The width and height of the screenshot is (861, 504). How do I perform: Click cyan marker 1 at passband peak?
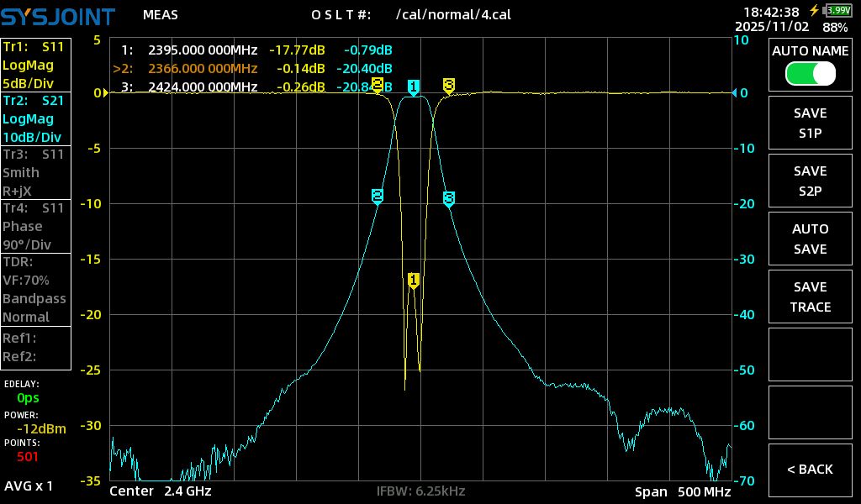coord(414,87)
